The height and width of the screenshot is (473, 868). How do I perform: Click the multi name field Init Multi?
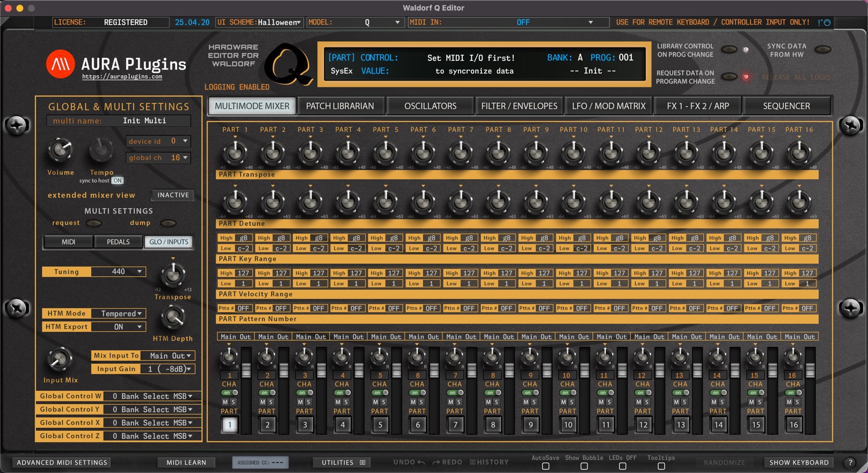[119, 121]
